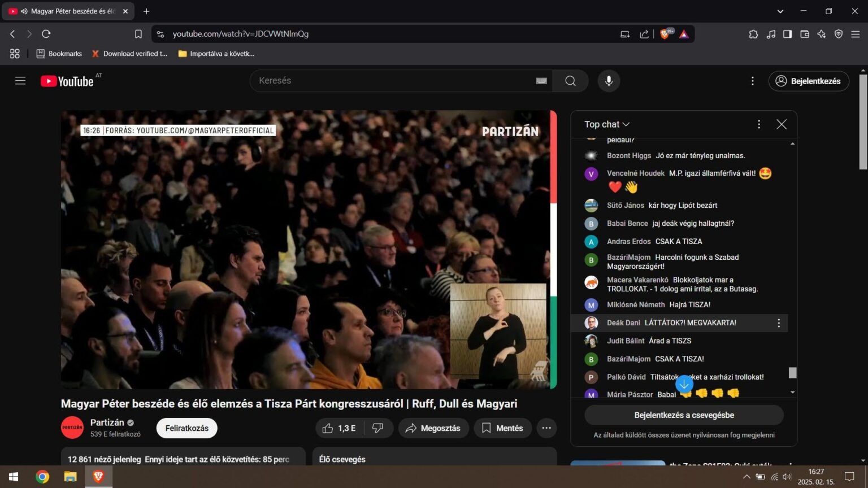Open live chat options menu
Viewport: 868px width, 488px height.
pos(759,124)
